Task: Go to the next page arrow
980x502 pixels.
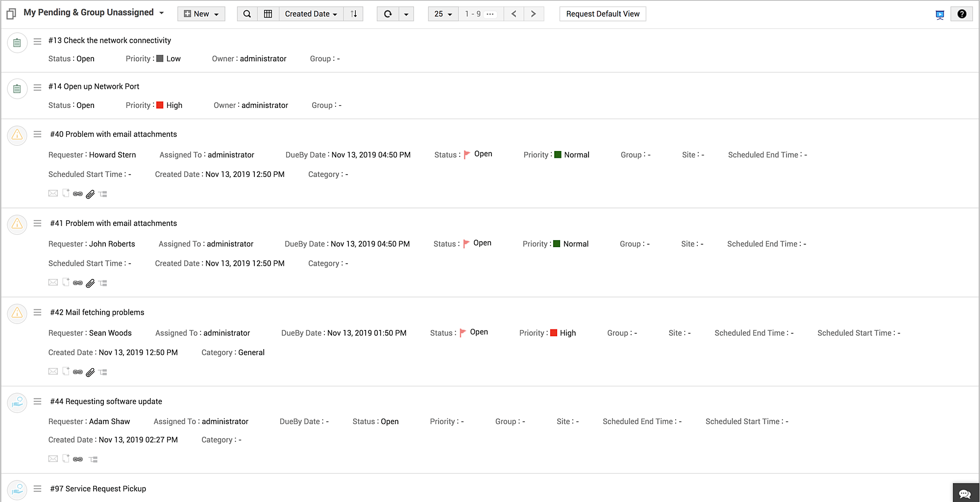Action: click(x=533, y=14)
